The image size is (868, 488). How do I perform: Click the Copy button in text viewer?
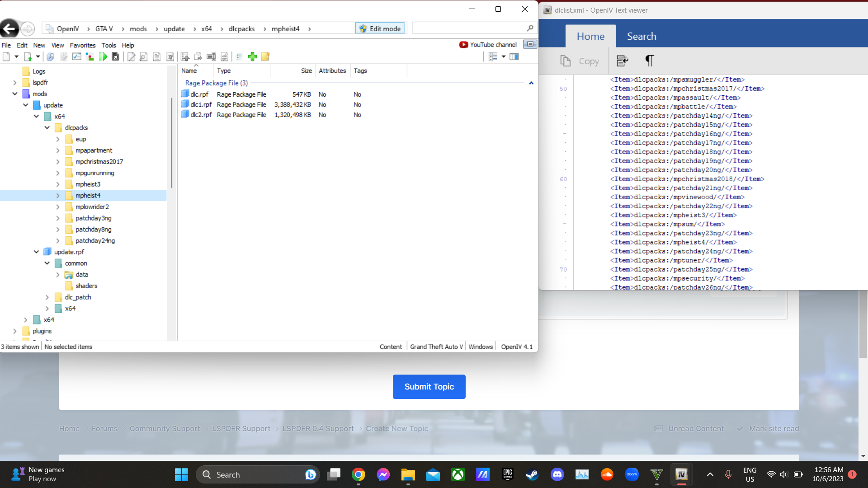(x=580, y=61)
